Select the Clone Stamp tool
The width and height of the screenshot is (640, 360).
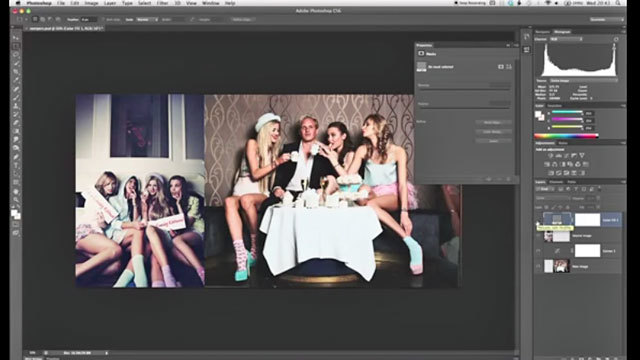click(x=16, y=106)
